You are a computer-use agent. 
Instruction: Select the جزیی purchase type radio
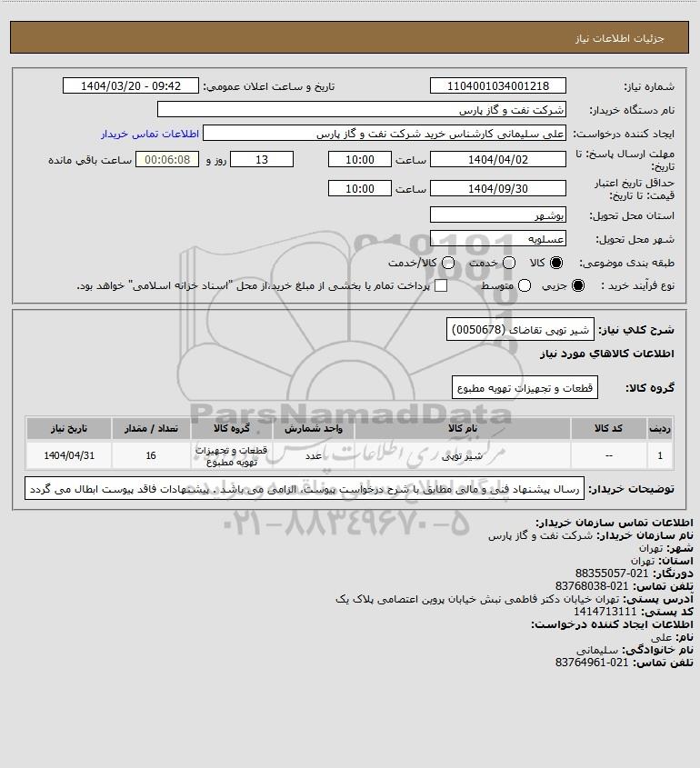coord(578,285)
